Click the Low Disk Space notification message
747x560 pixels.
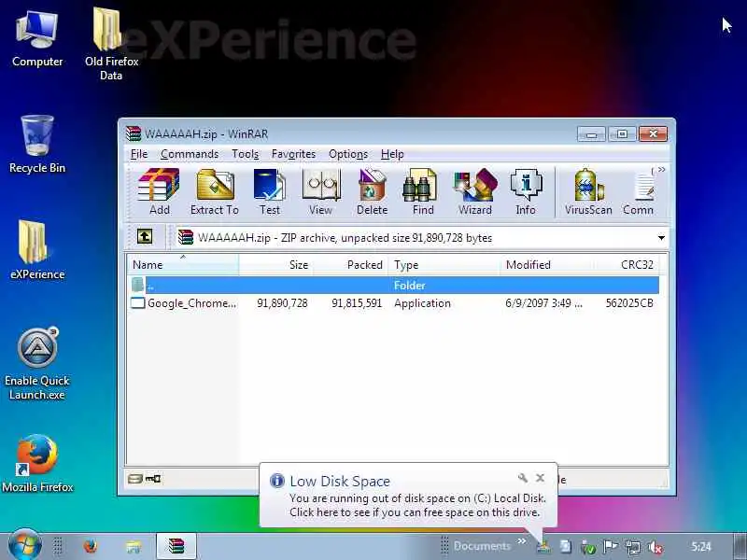click(x=417, y=505)
